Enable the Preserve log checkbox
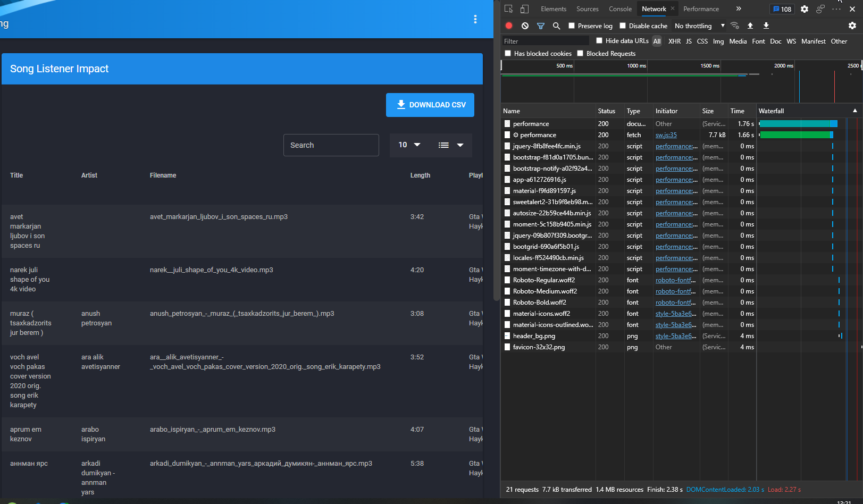The width and height of the screenshot is (863, 504). (572, 26)
